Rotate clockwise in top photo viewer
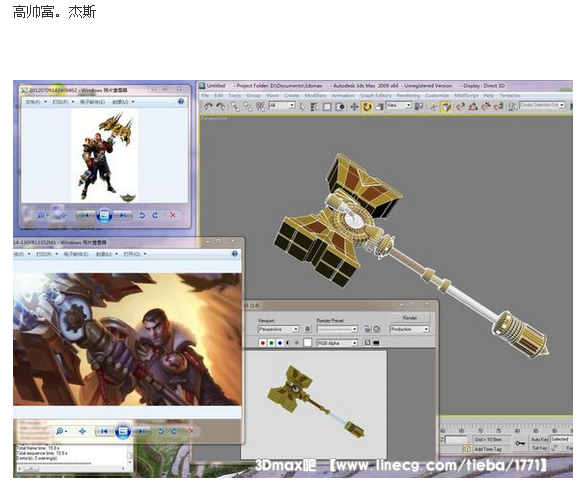This screenshot has height=482, width=576. point(155,215)
